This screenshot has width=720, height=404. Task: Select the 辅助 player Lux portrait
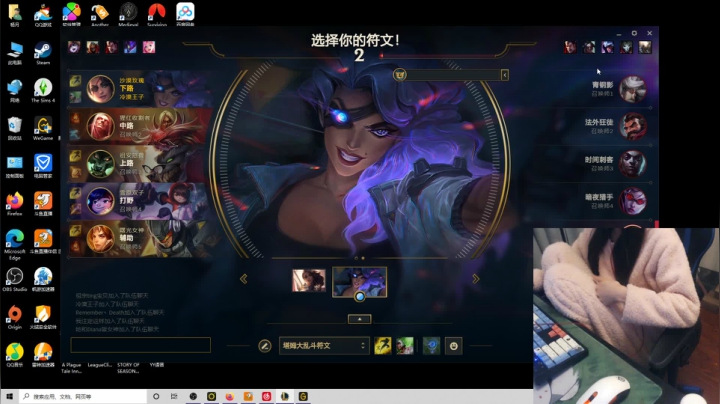(x=100, y=239)
